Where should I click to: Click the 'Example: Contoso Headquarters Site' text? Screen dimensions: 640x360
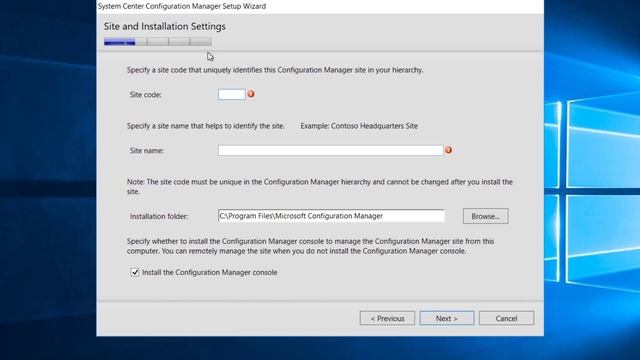pos(359,126)
